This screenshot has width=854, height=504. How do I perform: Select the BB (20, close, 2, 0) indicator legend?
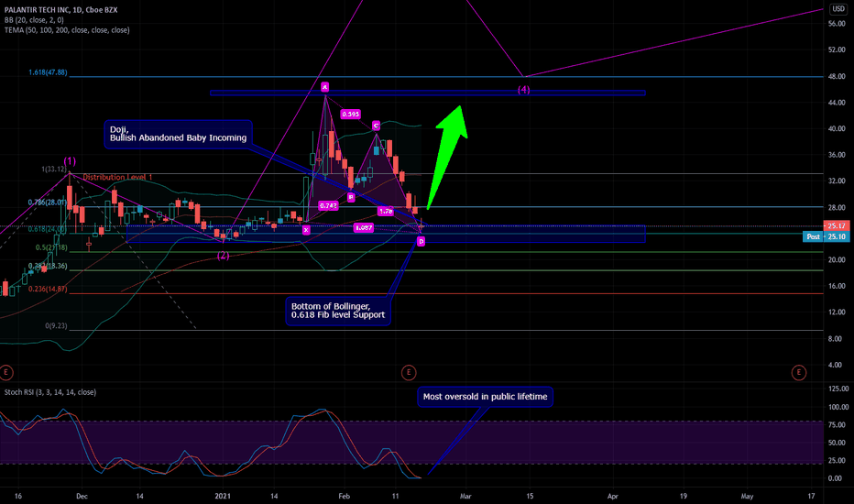pos(34,20)
